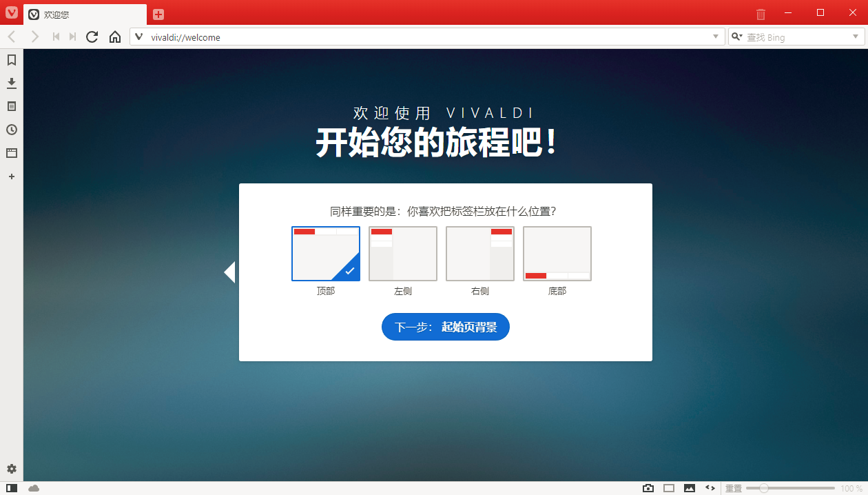Screen dimensions: 868x495
Task: Toggle the side panel visibility
Action: pos(12,488)
